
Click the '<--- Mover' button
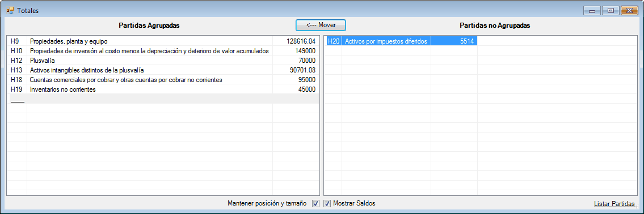(x=321, y=25)
